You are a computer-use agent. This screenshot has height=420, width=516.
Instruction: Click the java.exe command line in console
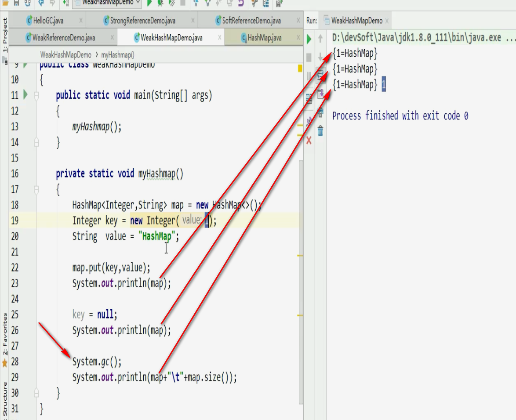point(423,37)
